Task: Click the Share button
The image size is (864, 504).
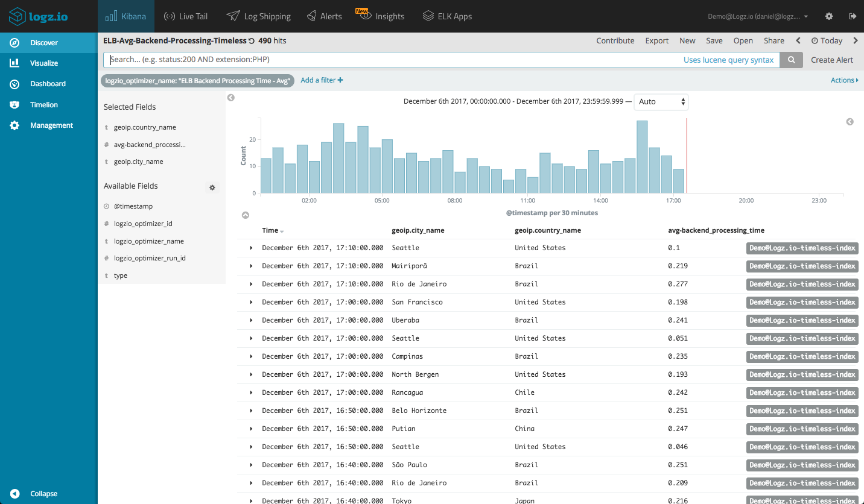Action: [774, 41]
